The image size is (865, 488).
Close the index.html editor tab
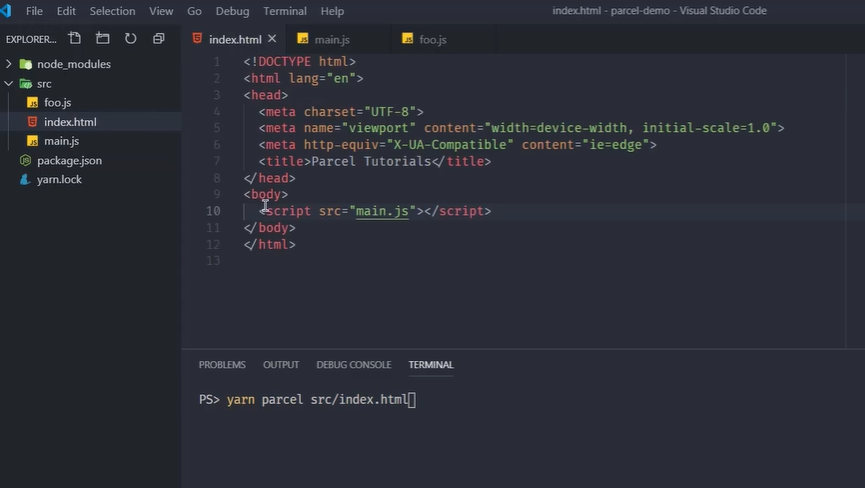274,39
